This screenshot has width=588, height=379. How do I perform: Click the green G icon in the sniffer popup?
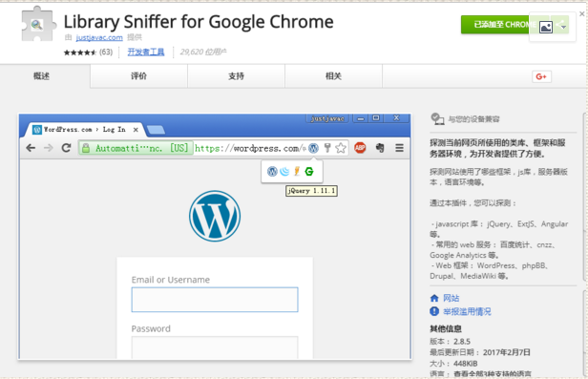pos(309,171)
